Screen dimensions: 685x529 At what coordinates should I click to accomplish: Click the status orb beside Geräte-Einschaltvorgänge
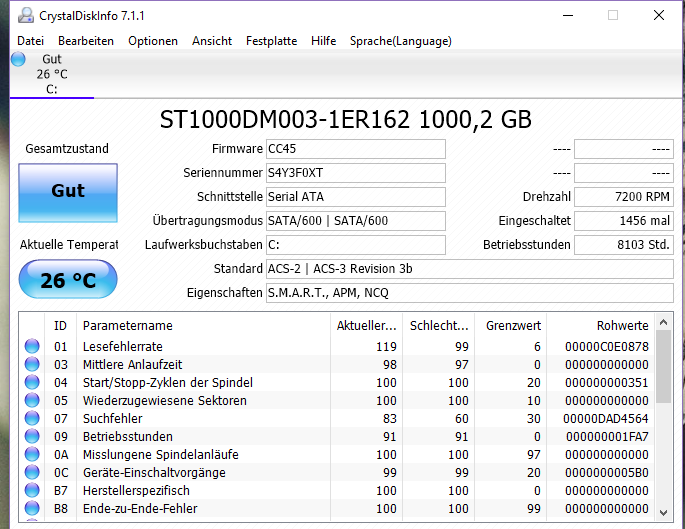(32, 472)
